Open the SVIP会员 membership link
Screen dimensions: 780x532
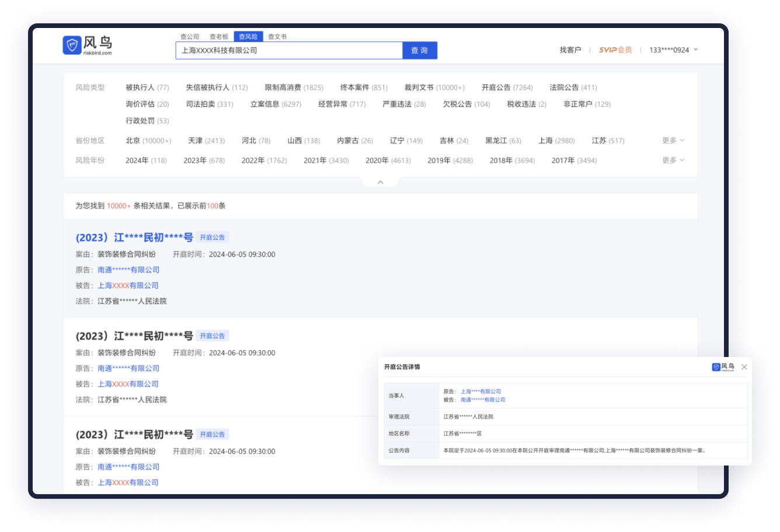[615, 50]
